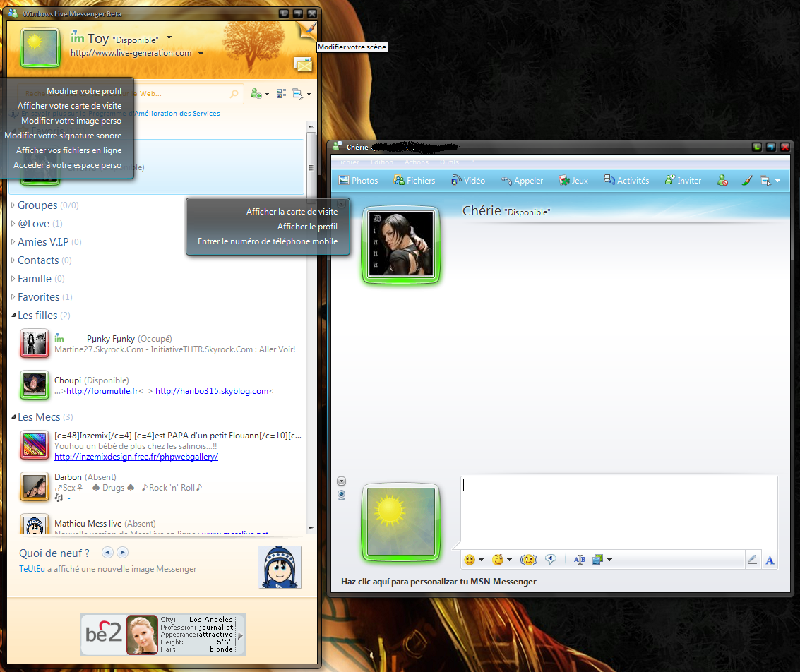The image size is (800, 672).
Task: Click Inviter in chat toolbar
Action: pyautogui.click(x=683, y=181)
